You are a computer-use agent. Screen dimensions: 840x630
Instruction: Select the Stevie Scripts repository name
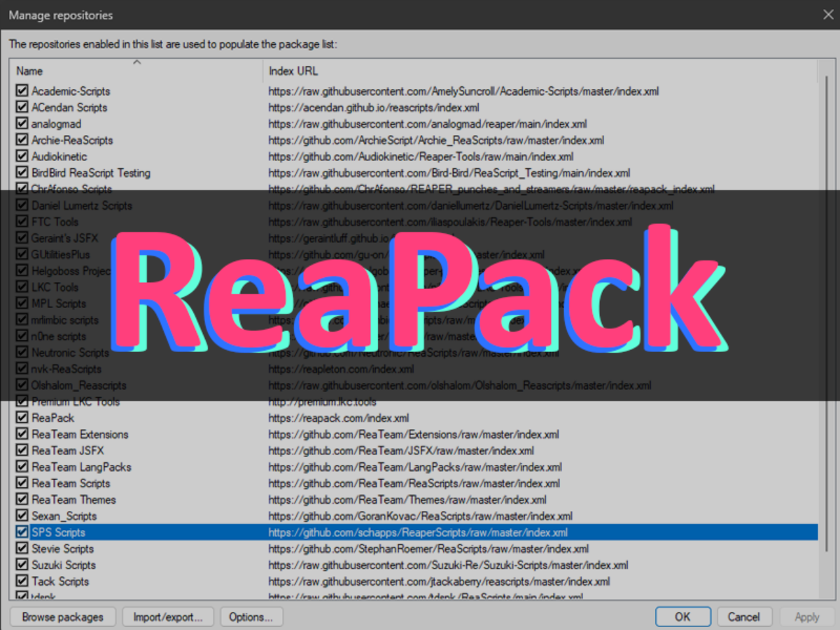[62, 549]
